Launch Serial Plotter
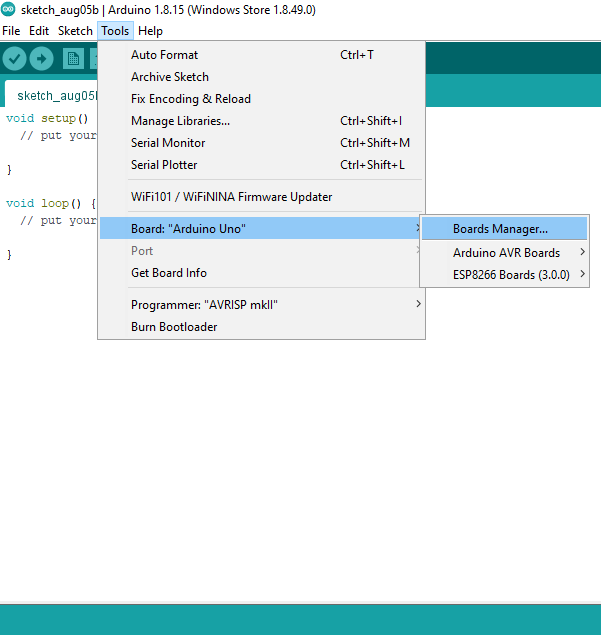 click(x=261, y=165)
